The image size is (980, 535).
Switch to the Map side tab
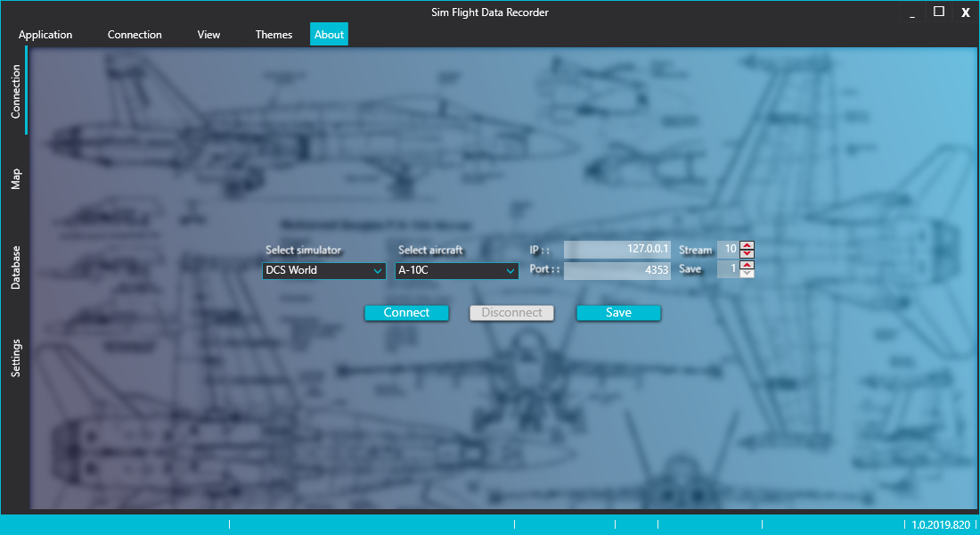click(16, 178)
